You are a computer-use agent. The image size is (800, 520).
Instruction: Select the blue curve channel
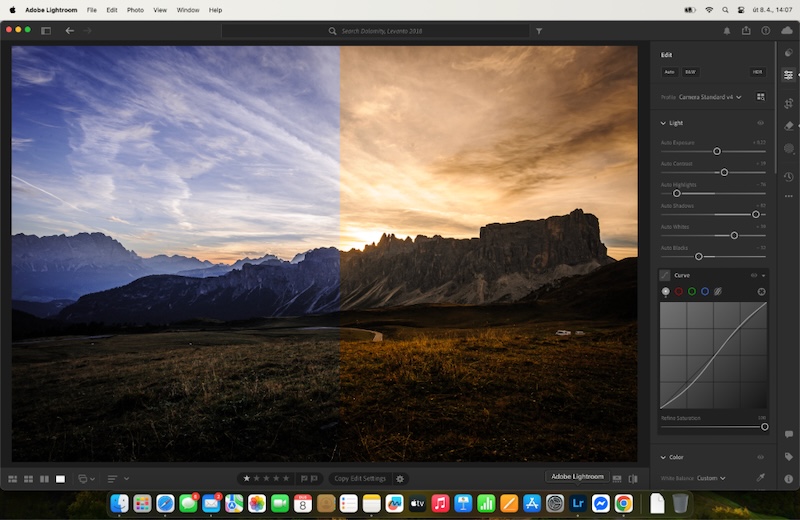click(x=705, y=291)
